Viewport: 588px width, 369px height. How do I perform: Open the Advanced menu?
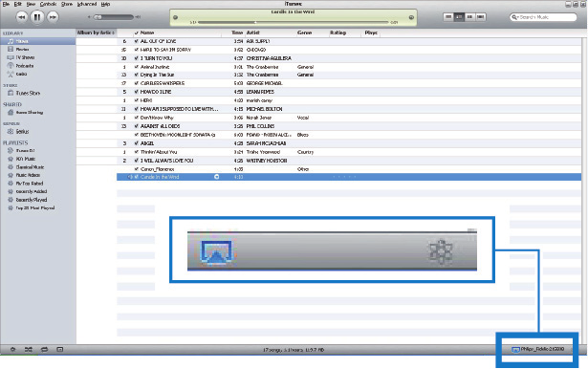tap(87, 4)
